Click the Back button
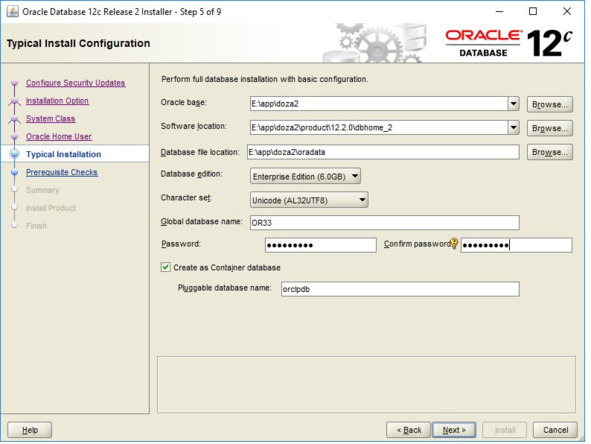This screenshot has width=591, height=444. coord(409,430)
